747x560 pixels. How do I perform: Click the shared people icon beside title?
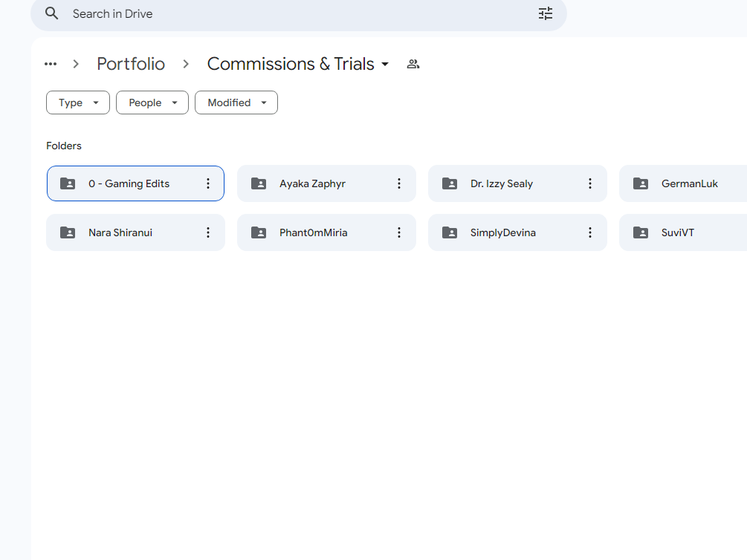point(413,64)
